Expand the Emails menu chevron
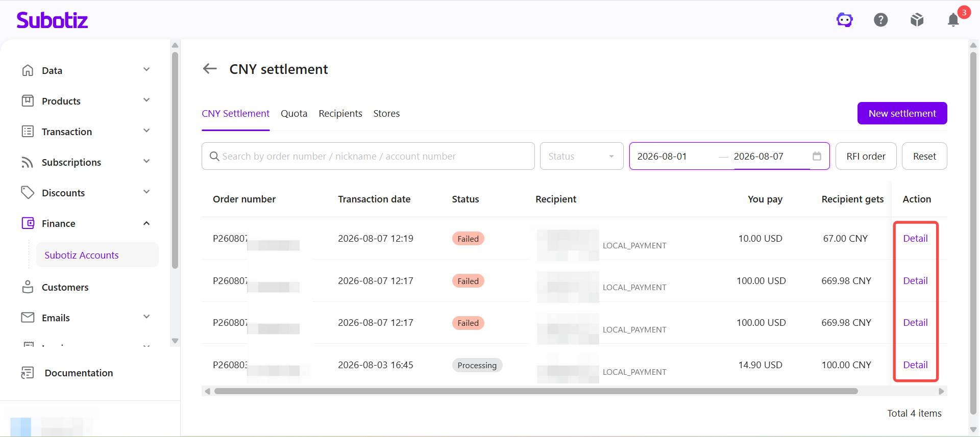Image resolution: width=980 pixels, height=437 pixels. [x=146, y=317]
